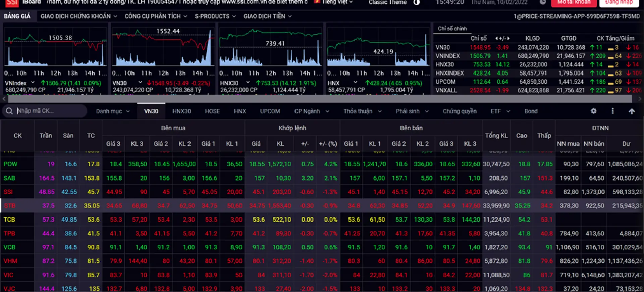Open the VCB stock ticker

click(x=9, y=247)
